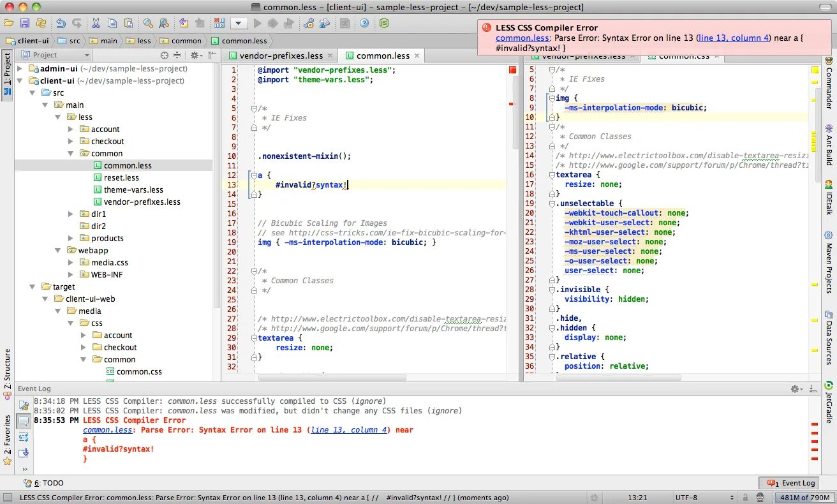Screen dimensions: 837x504
Task: Click "line 13, column 4" link in Event Log
Action: click(x=349, y=430)
